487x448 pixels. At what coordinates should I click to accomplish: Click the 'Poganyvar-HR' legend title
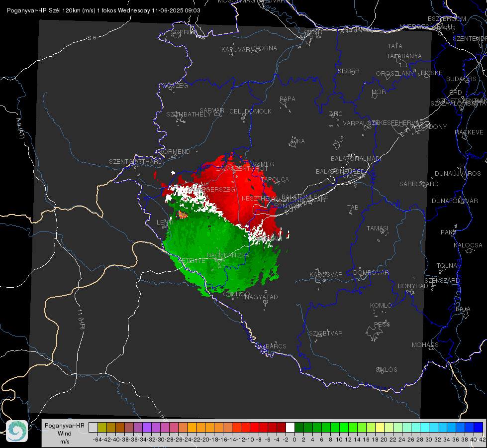tap(65, 425)
